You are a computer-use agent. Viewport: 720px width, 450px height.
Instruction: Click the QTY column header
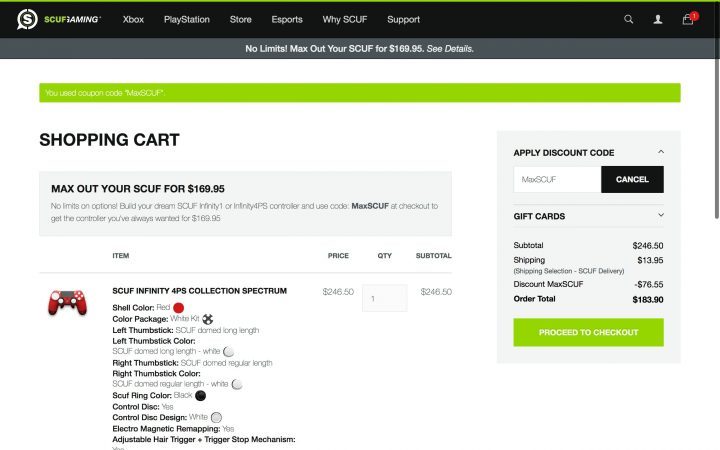(385, 256)
